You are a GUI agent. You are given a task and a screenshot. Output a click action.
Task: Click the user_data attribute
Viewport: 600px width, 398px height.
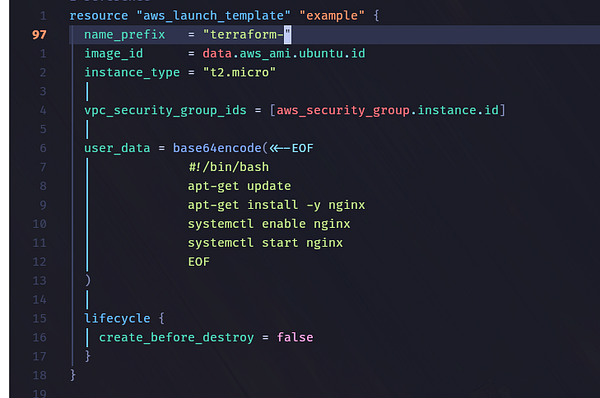click(117, 148)
